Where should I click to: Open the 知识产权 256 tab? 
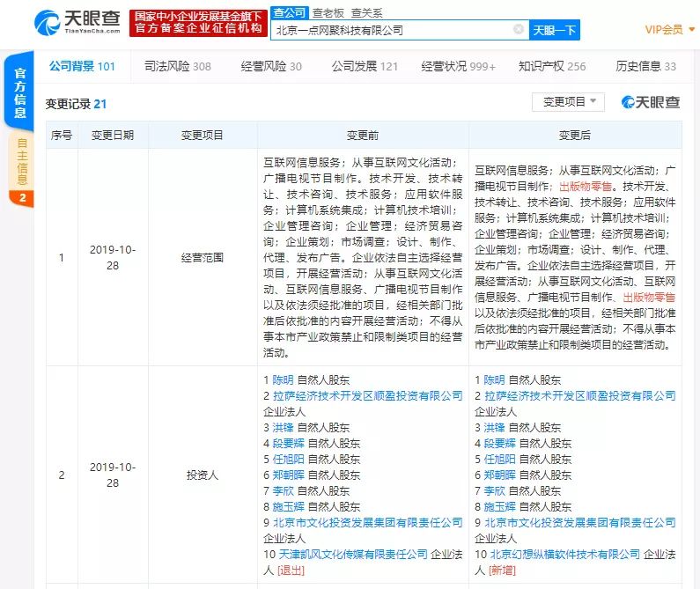tap(552, 66)
